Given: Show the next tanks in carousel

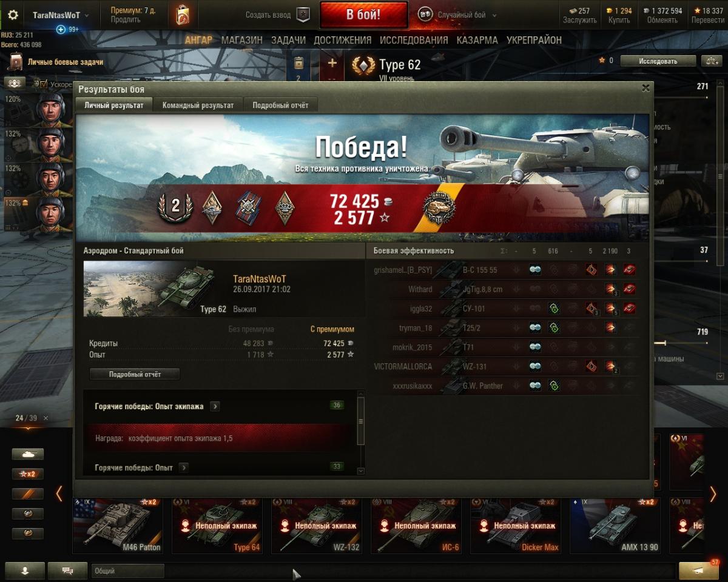Looking at the screenshot, I should tap(713, 494).
